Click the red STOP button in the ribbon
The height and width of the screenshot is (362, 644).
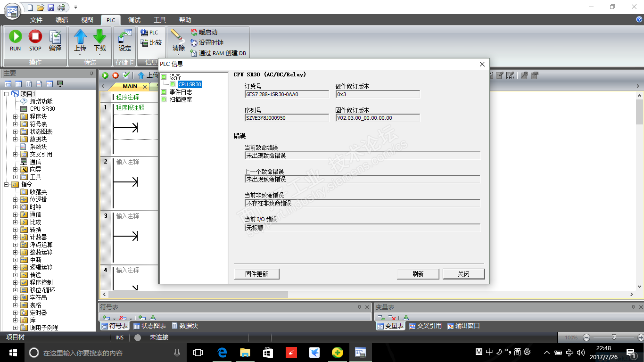[35, 41]
